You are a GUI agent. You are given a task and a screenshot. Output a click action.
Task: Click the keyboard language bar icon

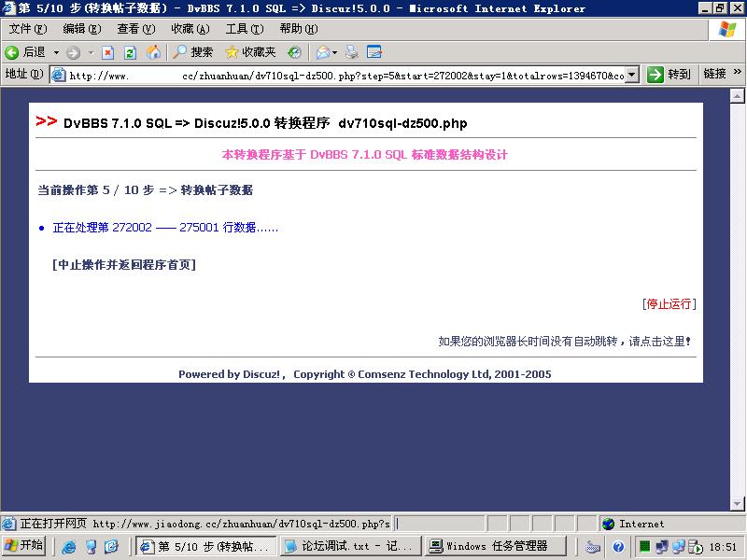[x=593, y=547]
